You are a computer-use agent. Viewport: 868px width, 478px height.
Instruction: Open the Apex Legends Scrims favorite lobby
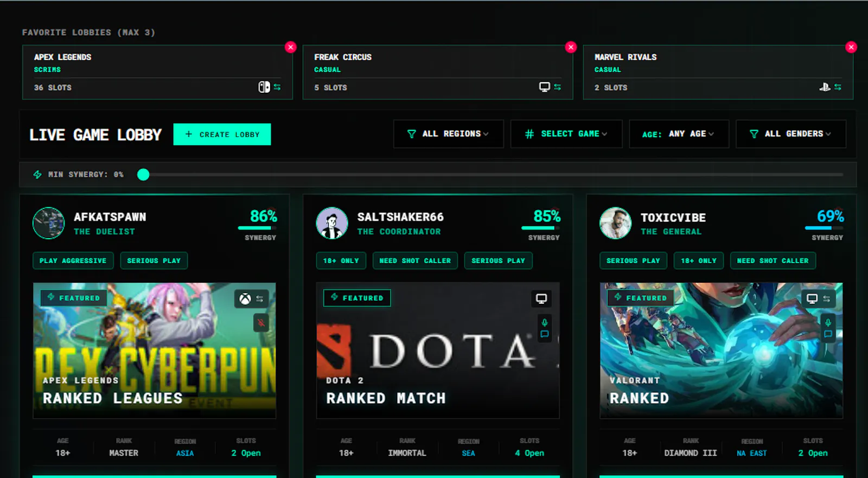click(x=157, y=72)
